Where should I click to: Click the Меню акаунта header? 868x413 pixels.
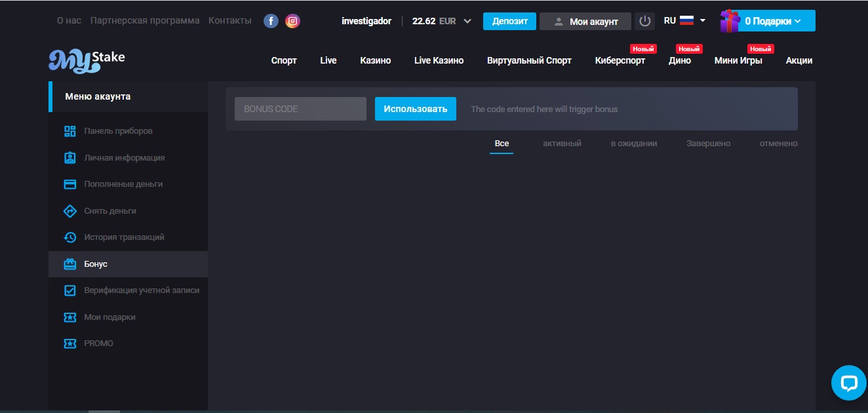point(128,96)
